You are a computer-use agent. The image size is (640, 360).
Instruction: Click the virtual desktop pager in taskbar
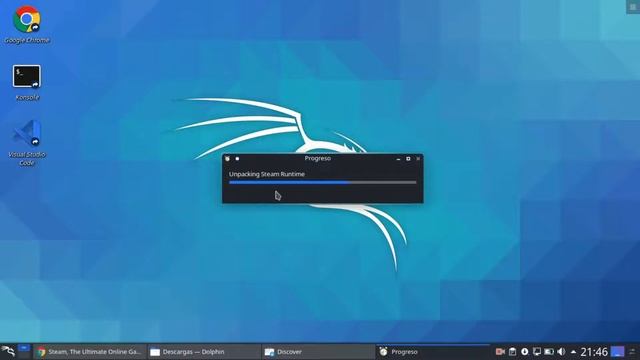(24, 351)
